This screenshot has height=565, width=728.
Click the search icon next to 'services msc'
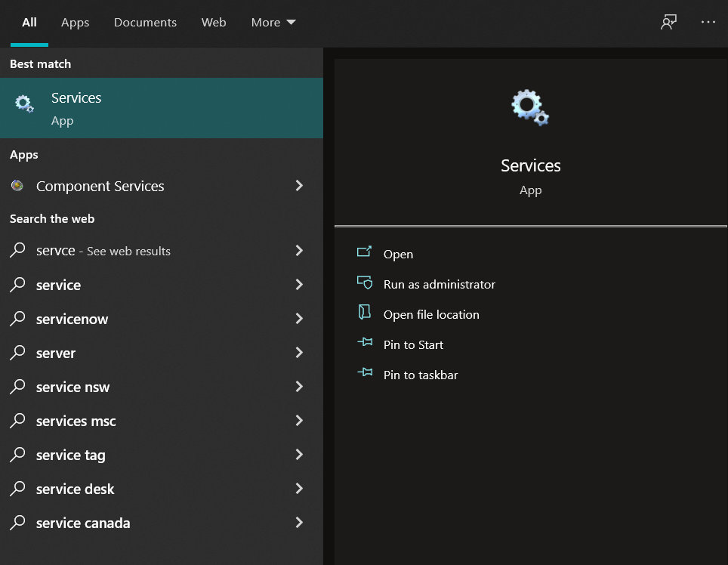tap(17, 420)
